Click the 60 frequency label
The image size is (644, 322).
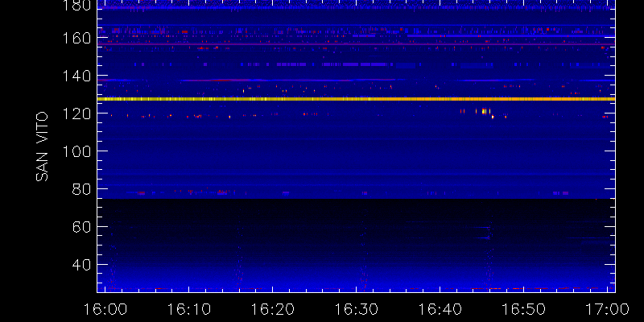point(81,227)
